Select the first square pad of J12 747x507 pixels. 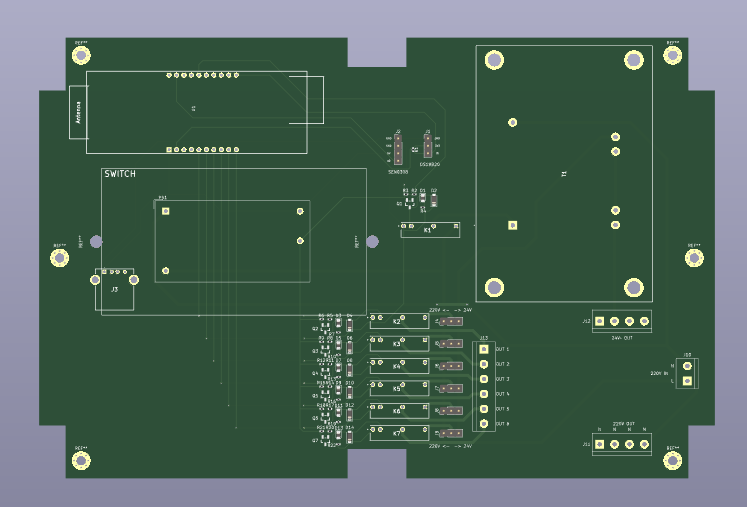click(x=600, y=322)
